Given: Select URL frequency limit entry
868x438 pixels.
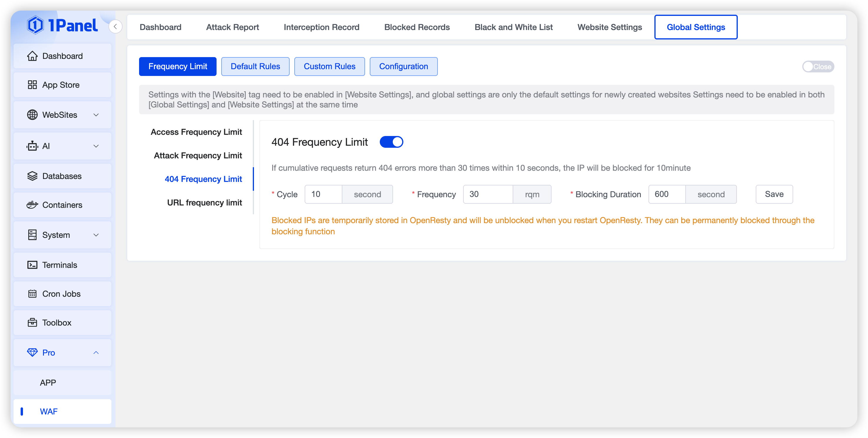Looking at the screenshot, I should (x=204, y=203).
